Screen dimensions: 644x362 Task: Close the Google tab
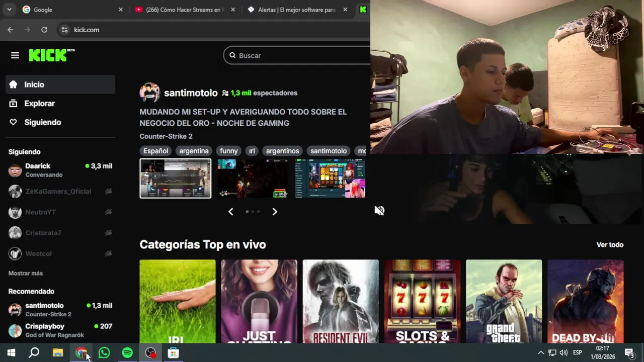coord(121,10)
